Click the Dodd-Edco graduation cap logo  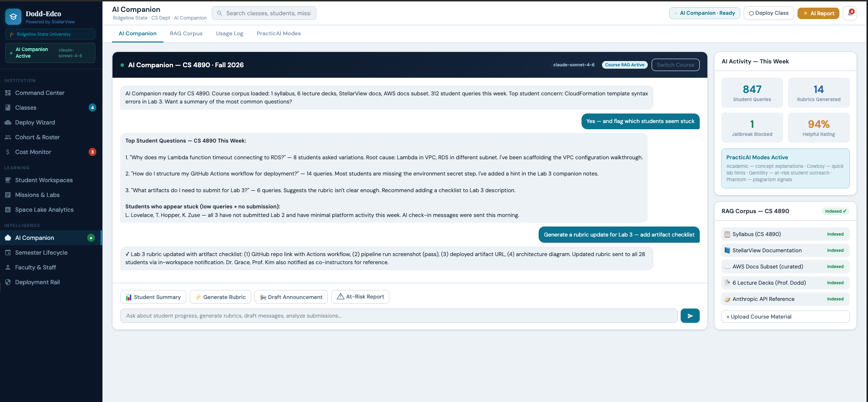click(x=13, y=17)
